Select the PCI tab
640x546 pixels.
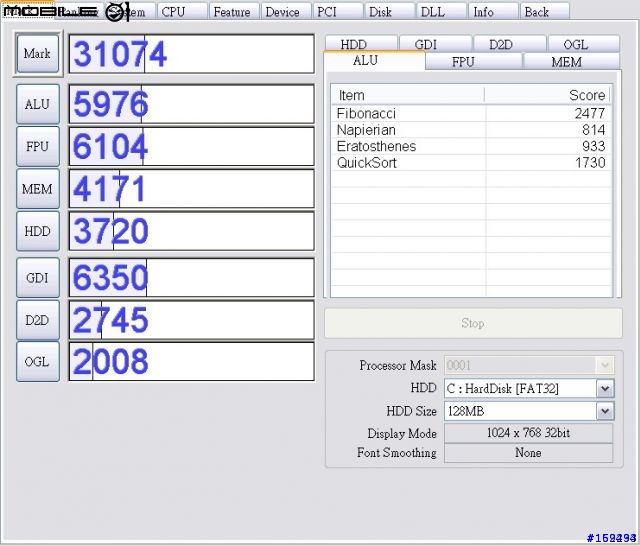pyautogui.click(x=338, y=11)
